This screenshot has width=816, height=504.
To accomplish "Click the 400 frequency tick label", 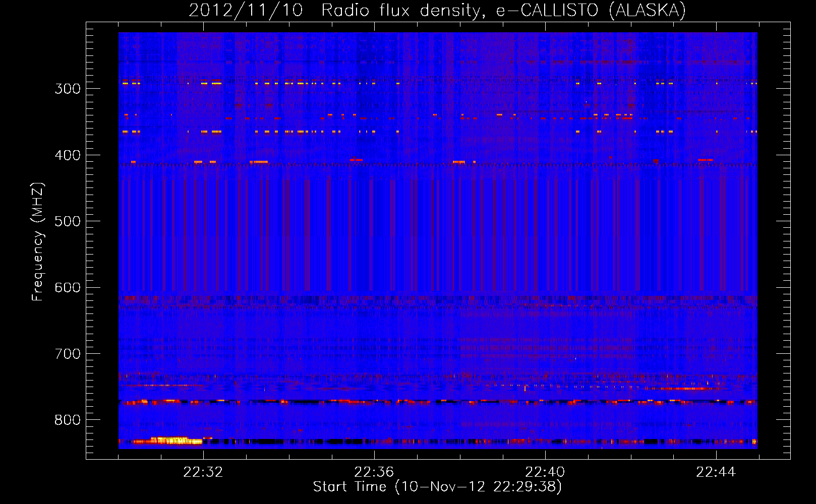I will click(68, 155).
